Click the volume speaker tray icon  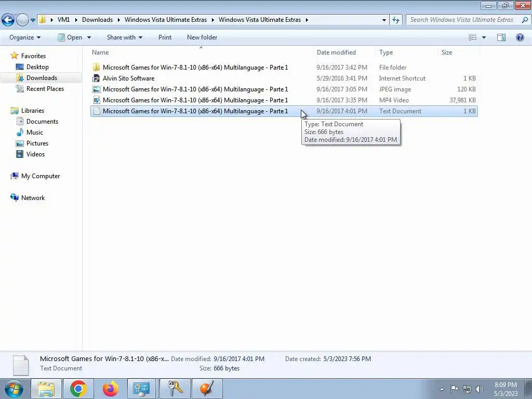(480, 389)
